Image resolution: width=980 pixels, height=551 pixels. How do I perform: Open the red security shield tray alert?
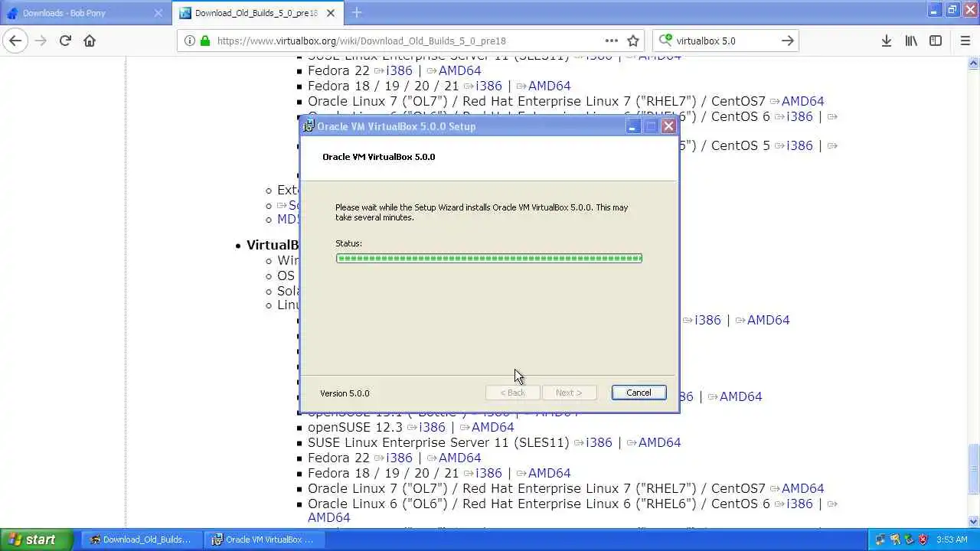pyautogui.click(x=923, y=540)
